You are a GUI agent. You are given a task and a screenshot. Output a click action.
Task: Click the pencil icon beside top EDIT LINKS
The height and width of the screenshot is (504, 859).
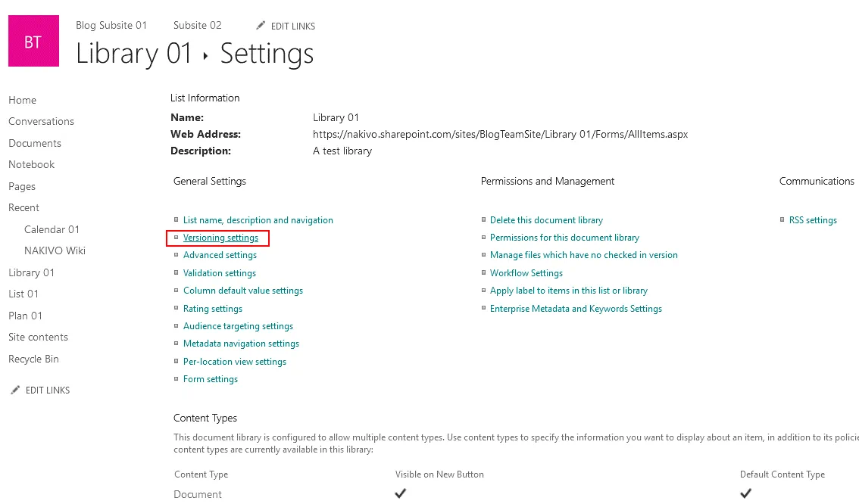click(x=261, y=26)
